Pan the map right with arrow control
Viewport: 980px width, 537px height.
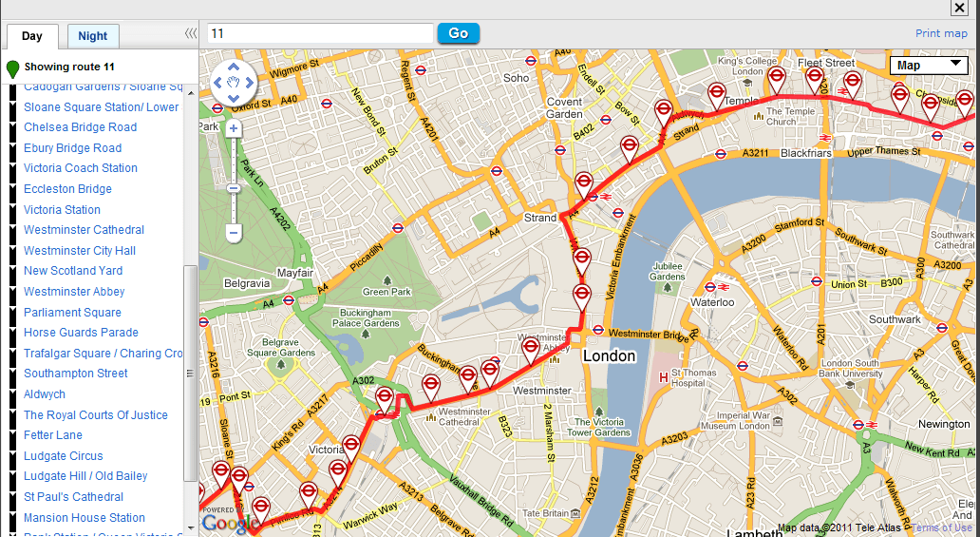pos(249,83)
